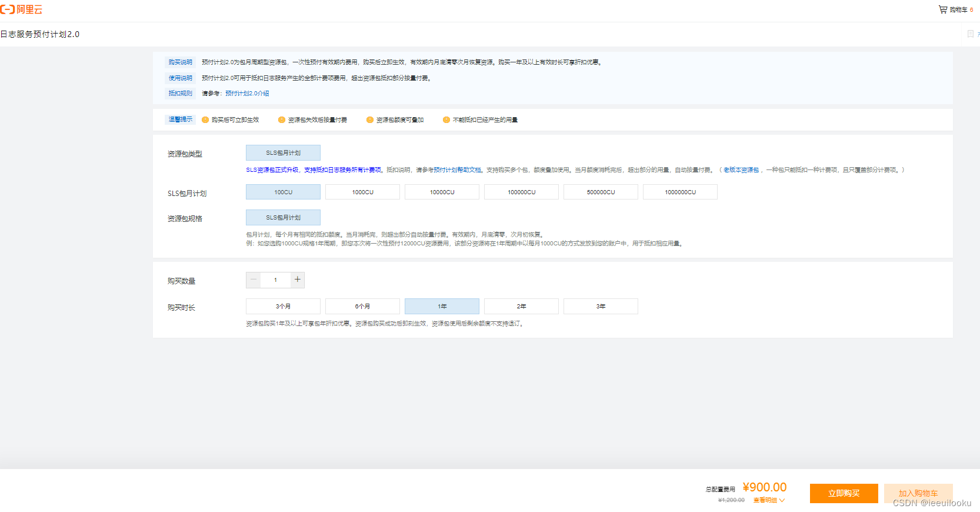Click the bookmark icon beside the page title
This screenshot has height=512, width=980.
971,34
